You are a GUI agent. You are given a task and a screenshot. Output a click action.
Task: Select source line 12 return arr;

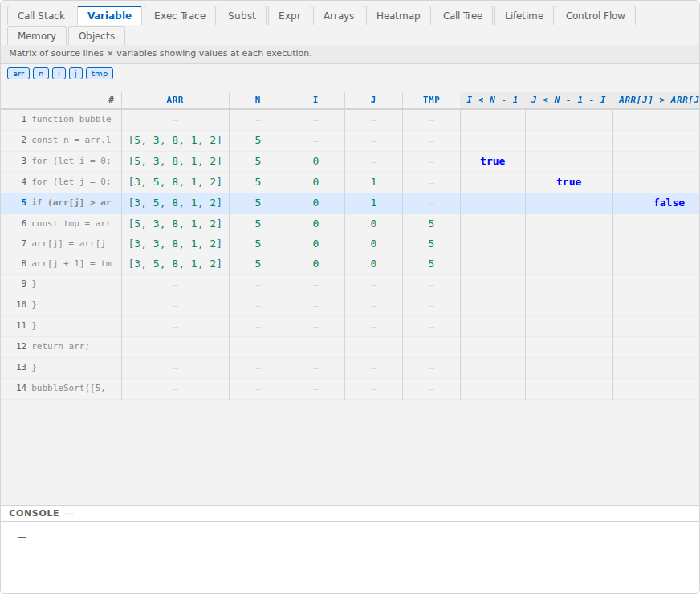61,346
